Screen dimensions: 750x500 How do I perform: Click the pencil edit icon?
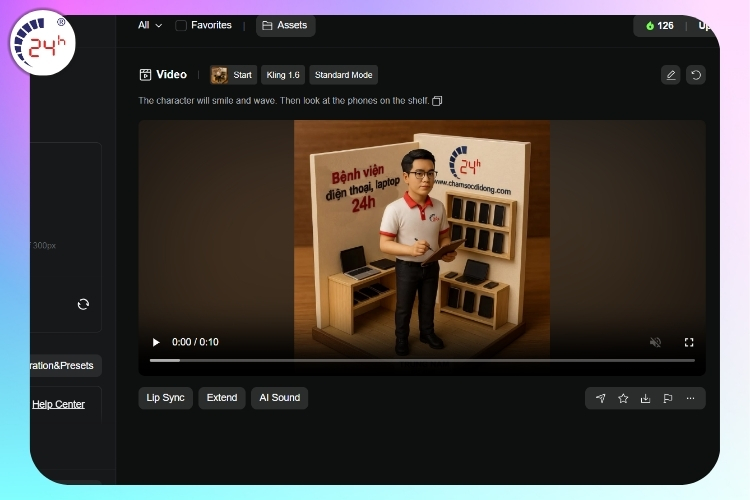[x=671, y=75]
